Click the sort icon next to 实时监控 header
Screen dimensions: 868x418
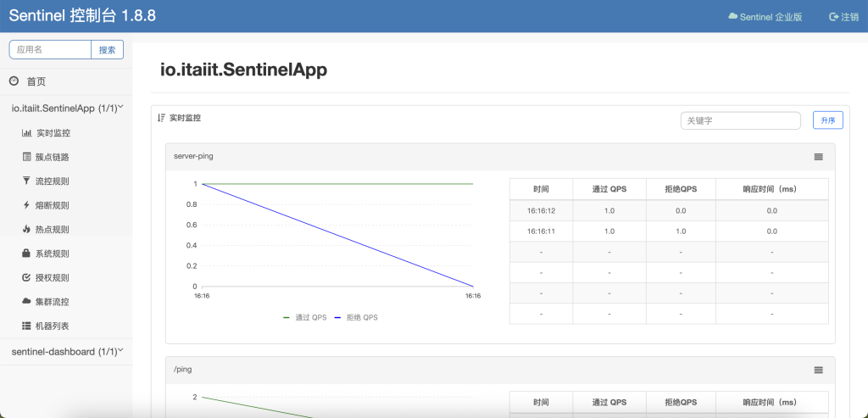coord(161,118)
